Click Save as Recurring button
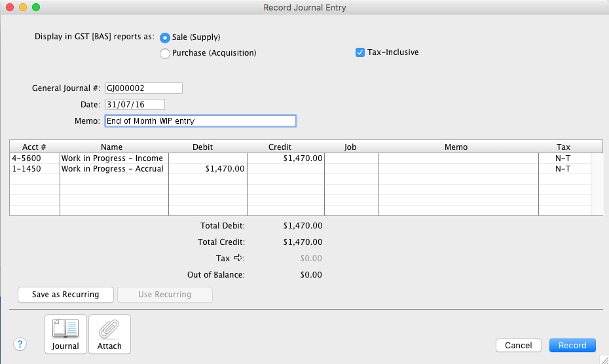This screenshot has height=364, width=609. [x=65, y=295]
